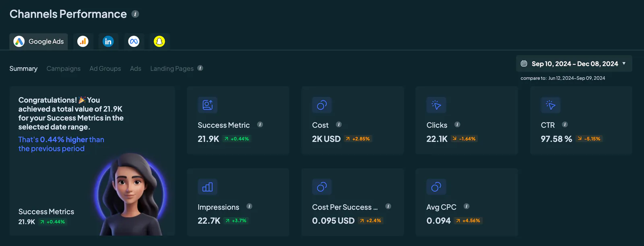Click the info icon beside Channels Performance
Viewport: 644px width, 246px height.
136,14
